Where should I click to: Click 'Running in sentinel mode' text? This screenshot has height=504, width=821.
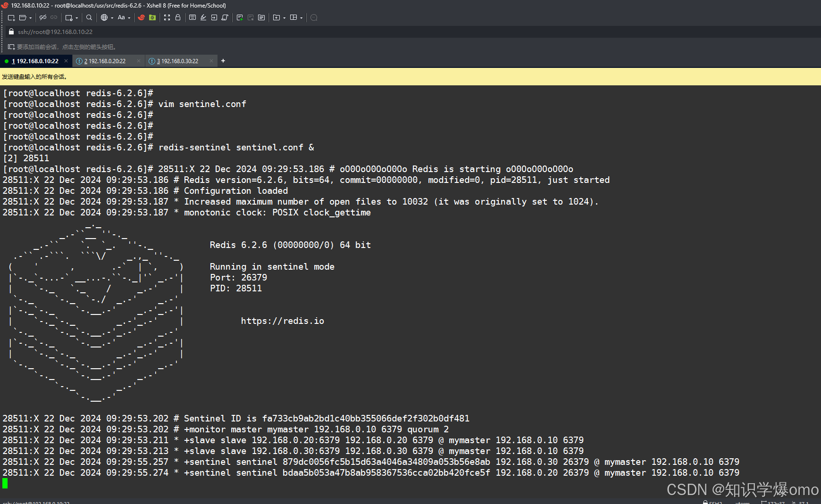tap(272, 266)
